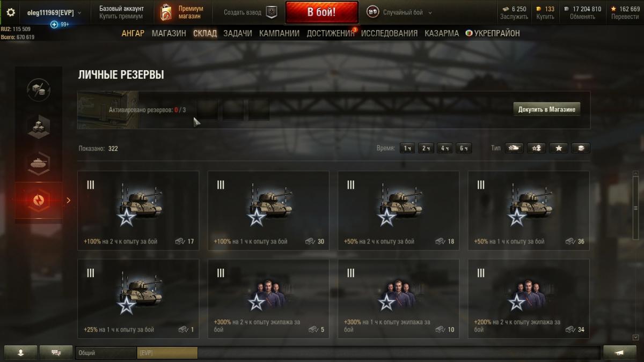
Task: Toggle the 6 ч duration filter
Action: (464, 149)
